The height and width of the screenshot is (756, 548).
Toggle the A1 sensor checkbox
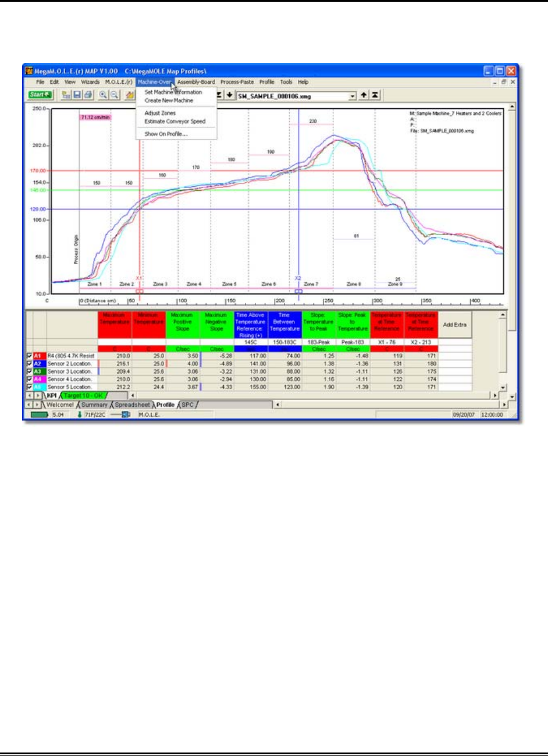(29, 356)
